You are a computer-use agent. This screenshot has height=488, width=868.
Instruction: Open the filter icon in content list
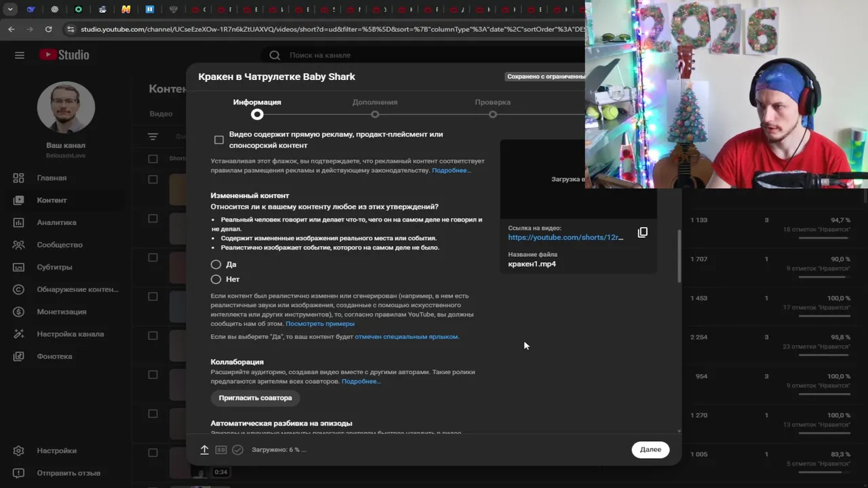153,137
